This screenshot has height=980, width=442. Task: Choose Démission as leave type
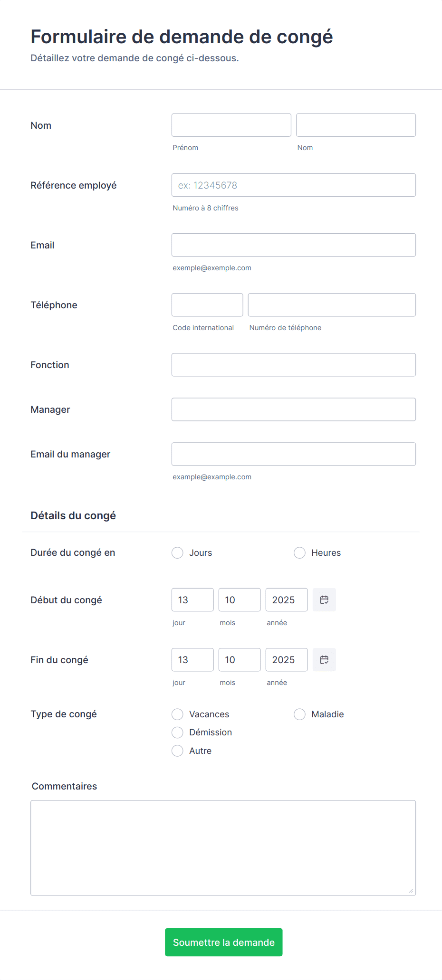pyautogui.click(x=177, y=733)
